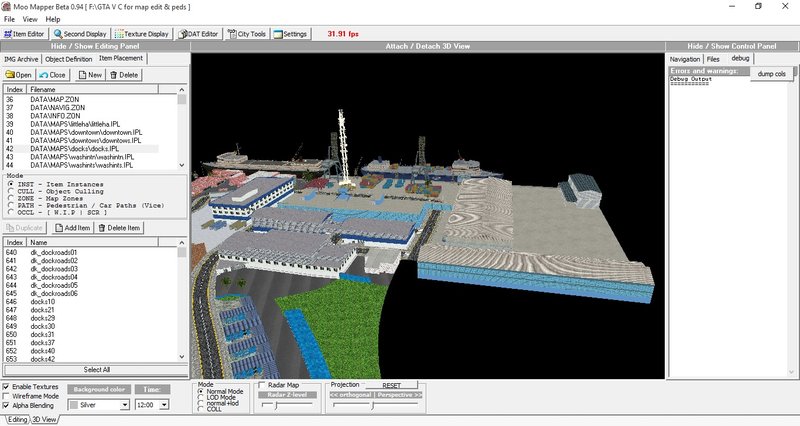Select Normal Mode render option
800x426 pixels.
[201, 391]
